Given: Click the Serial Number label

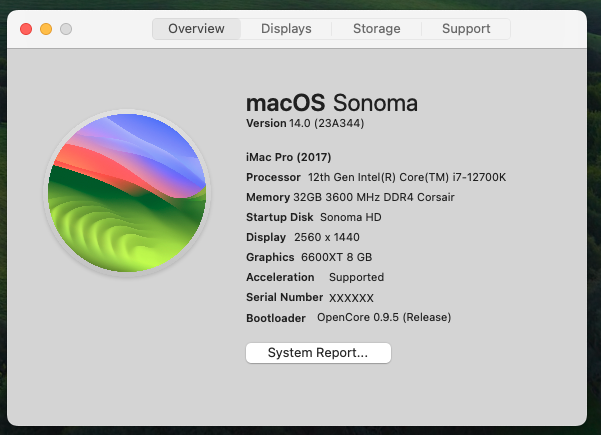Looking at the screenshot, I should [284, 297].
